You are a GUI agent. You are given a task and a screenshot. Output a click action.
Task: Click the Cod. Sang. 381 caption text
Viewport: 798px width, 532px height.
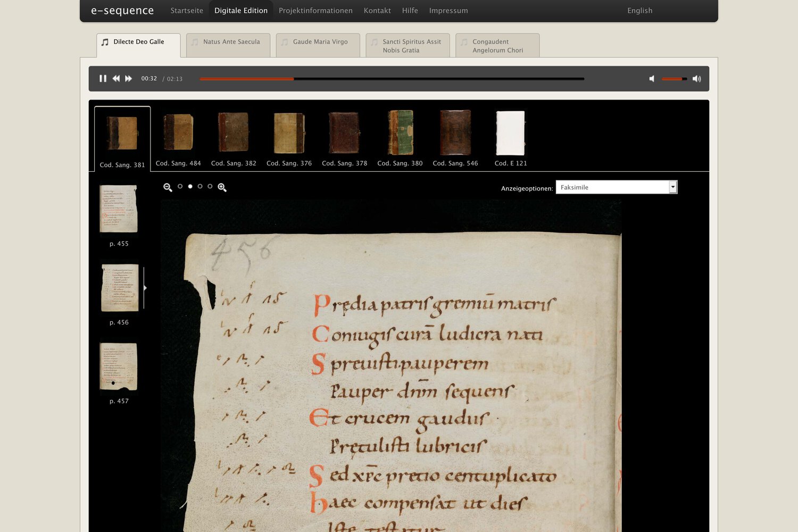122,165
